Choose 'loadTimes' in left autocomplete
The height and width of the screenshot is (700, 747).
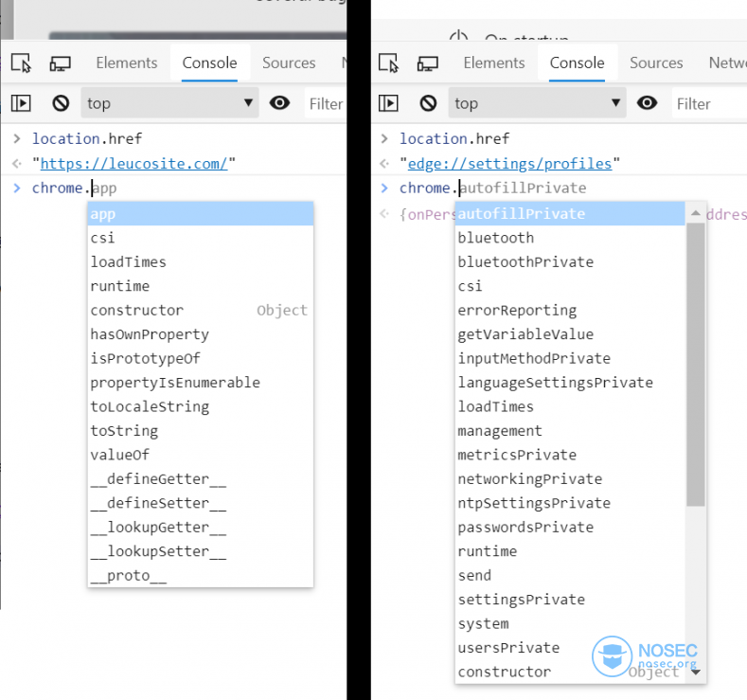coord(201,261)
